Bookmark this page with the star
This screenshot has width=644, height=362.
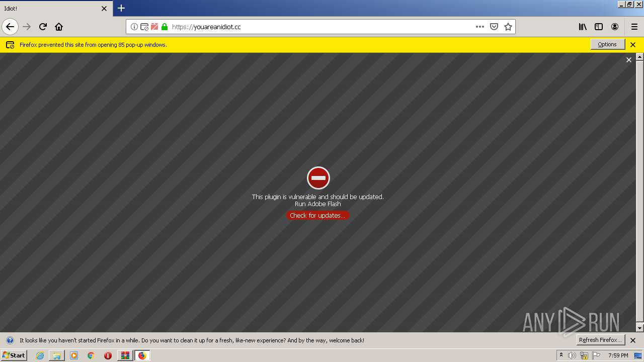(x=508, y=27)
